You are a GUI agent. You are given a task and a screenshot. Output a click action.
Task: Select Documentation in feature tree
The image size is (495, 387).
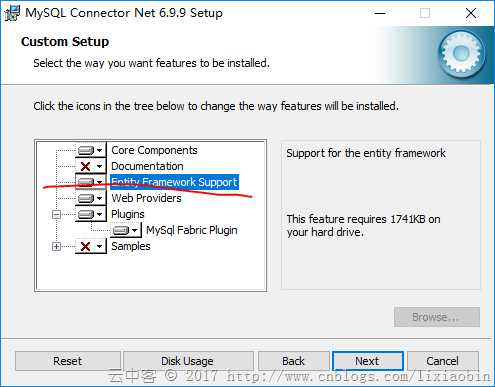point(147,166)
